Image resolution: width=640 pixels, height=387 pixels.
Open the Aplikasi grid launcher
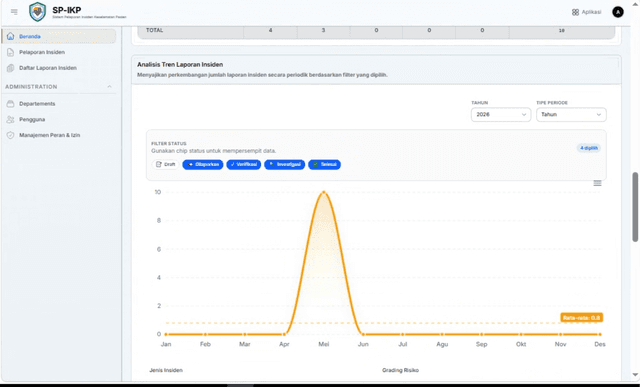[587, 12]
